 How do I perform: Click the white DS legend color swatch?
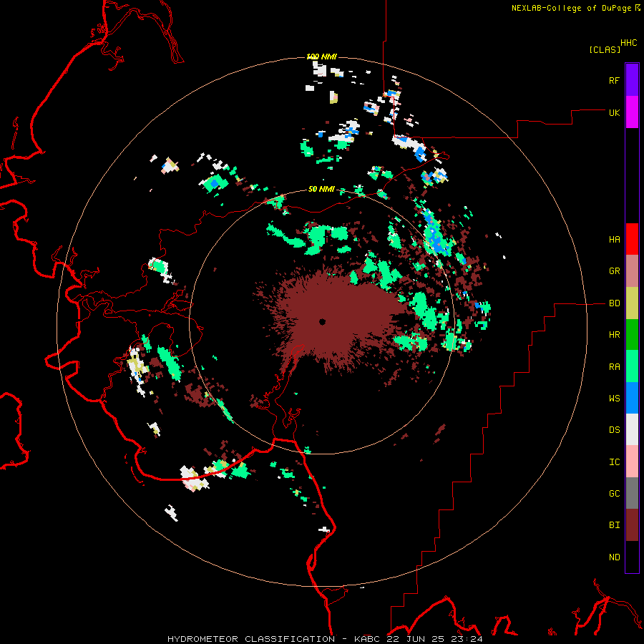coord(632,429)
